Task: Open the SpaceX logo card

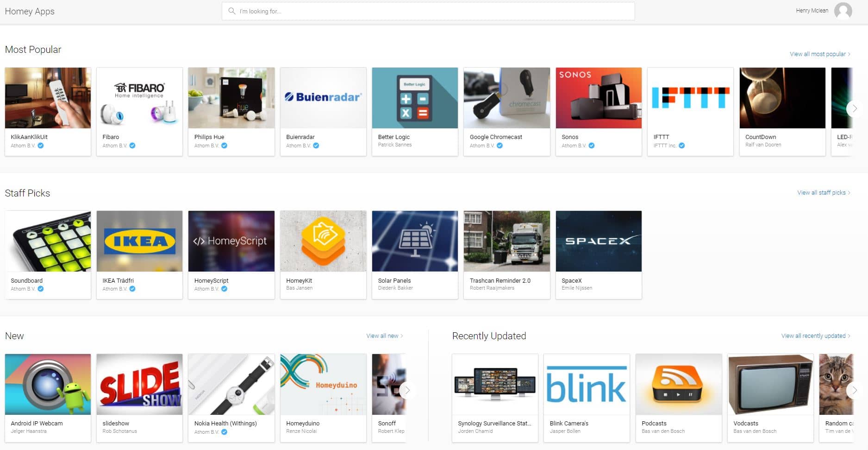Action: click(599, 241)
